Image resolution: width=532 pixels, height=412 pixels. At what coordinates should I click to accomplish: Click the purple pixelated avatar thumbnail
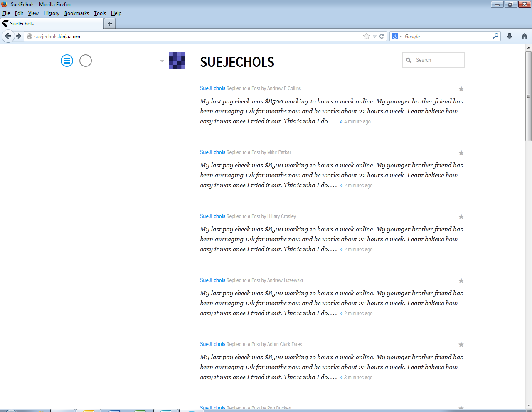click(177, 61)
